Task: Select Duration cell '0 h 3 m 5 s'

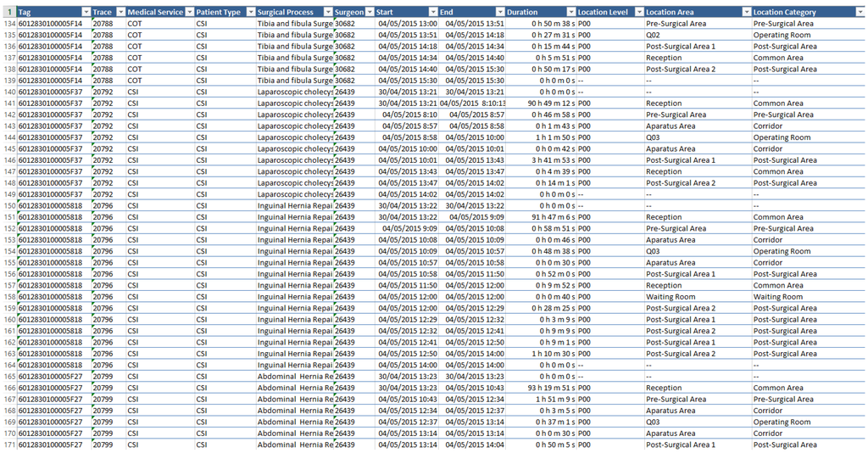Action: [x=541, y=411]
